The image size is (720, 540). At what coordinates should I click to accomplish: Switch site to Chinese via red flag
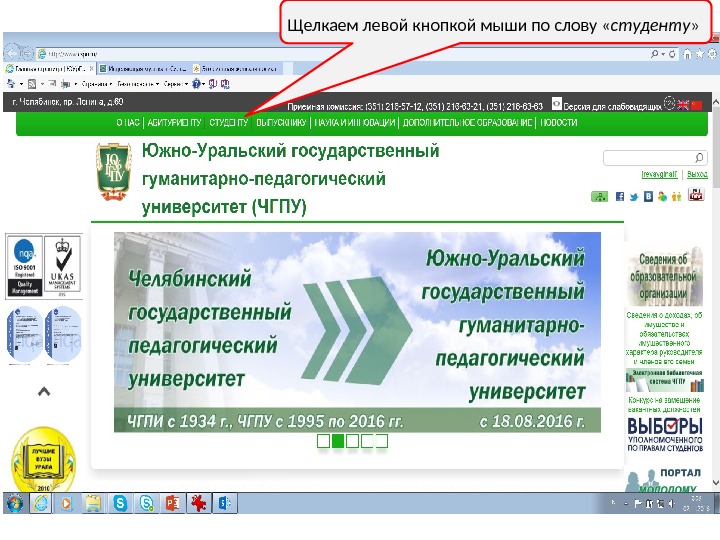click(697, 105)
